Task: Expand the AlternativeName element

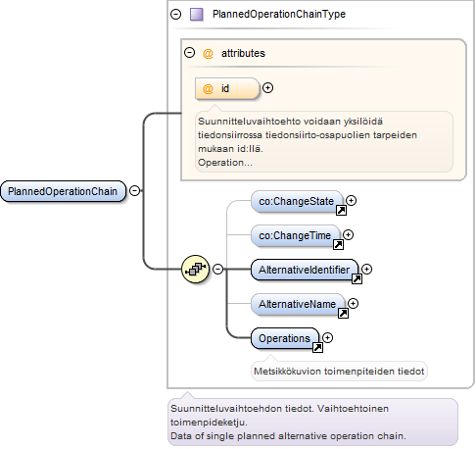Action: click(x=353, y=303)
